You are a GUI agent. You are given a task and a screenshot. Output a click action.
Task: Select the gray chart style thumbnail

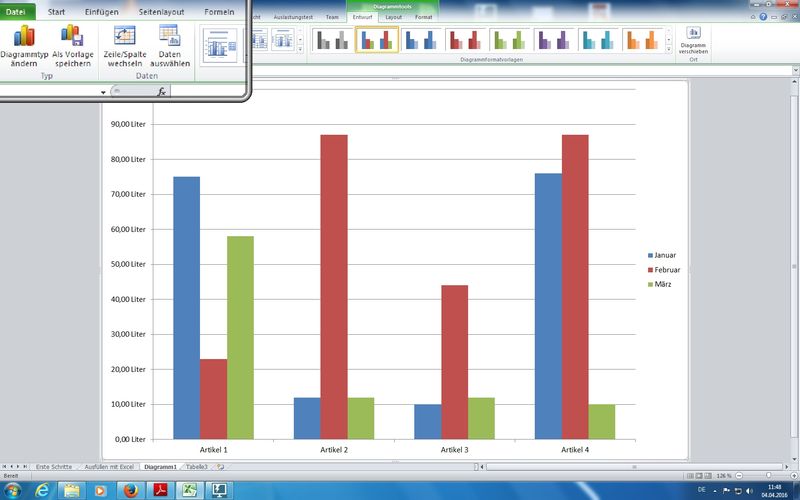click(x=332, y=40)
